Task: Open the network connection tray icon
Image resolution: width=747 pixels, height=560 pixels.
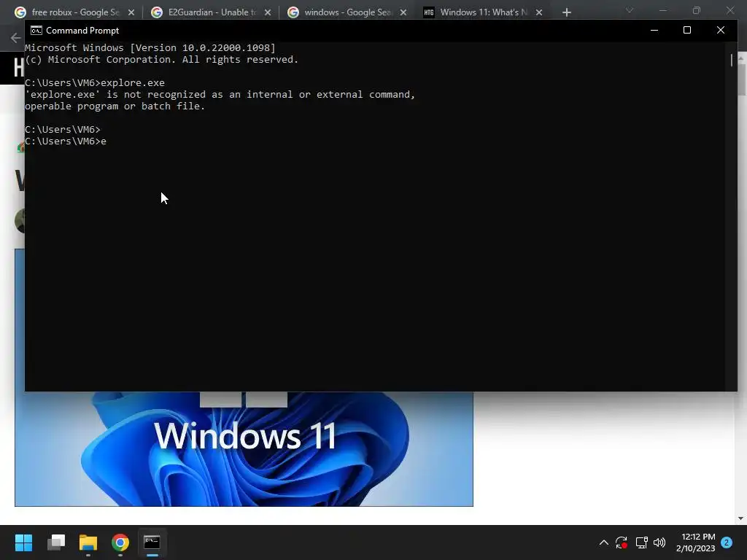Action: pos(641,542)
